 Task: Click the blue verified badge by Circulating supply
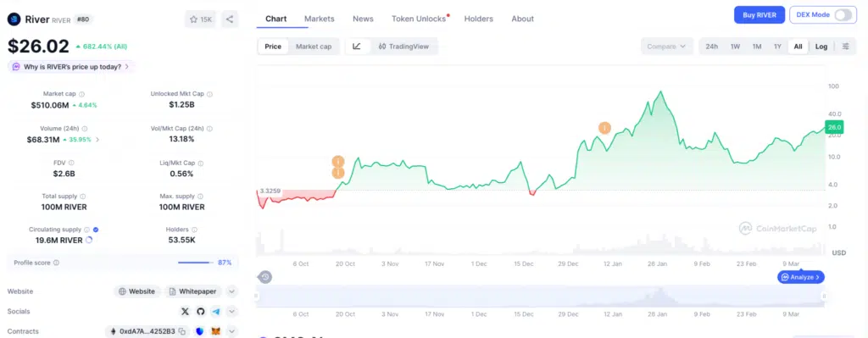click(96, 230)
